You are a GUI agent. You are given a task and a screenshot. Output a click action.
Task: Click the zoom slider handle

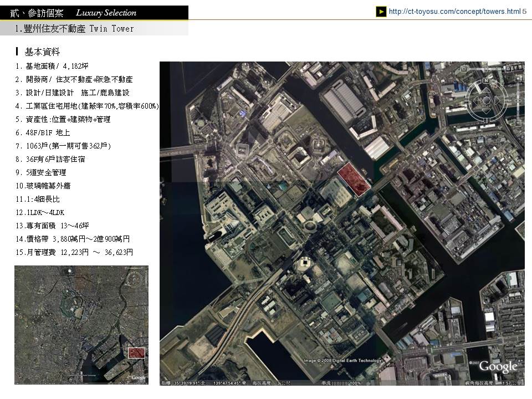518,101
